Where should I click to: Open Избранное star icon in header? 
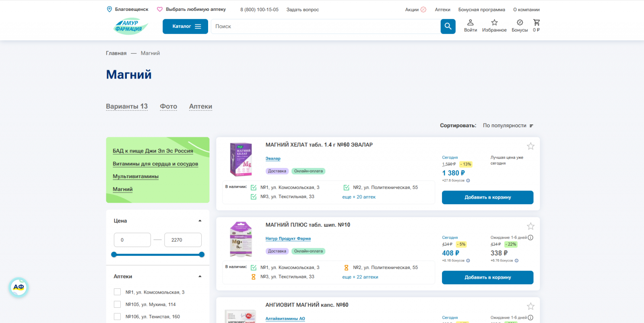point(495,23)
